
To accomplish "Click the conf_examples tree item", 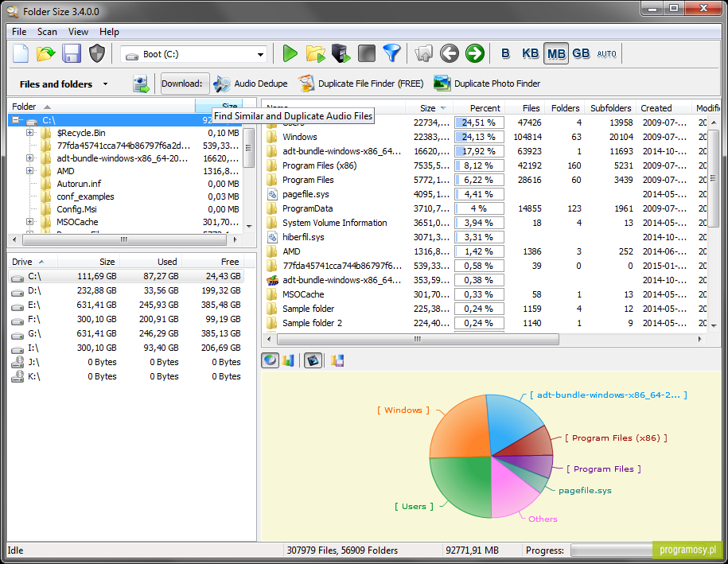I will click(85, 196).
